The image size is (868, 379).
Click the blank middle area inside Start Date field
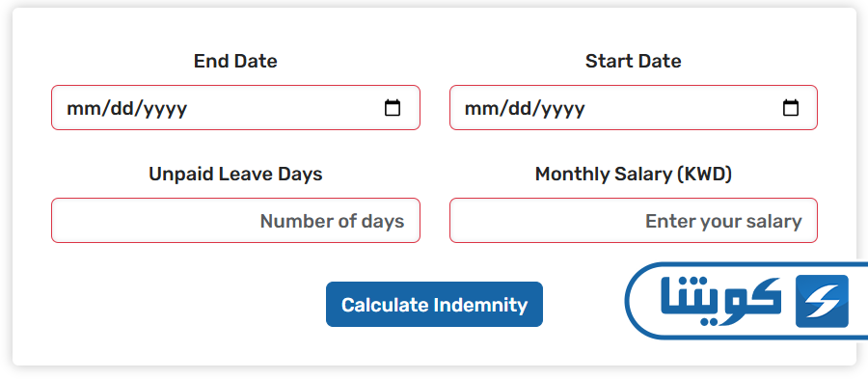pyautogui.click(x=684, y=108)
